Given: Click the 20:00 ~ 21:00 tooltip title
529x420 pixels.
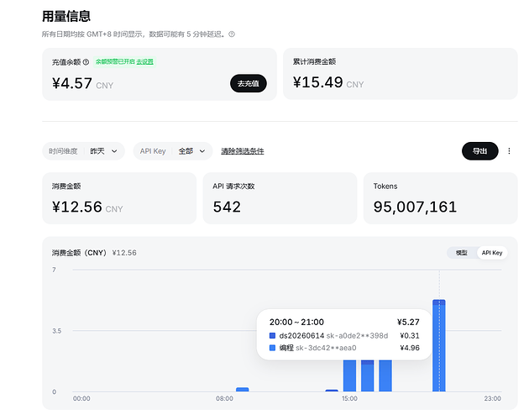Looking at the screenshot, I should [296, 322].
